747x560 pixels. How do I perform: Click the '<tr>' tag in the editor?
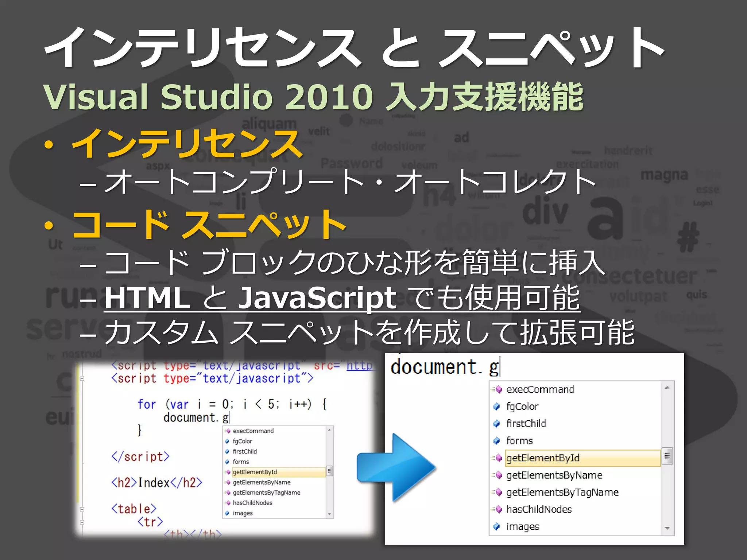coord(150,522)
